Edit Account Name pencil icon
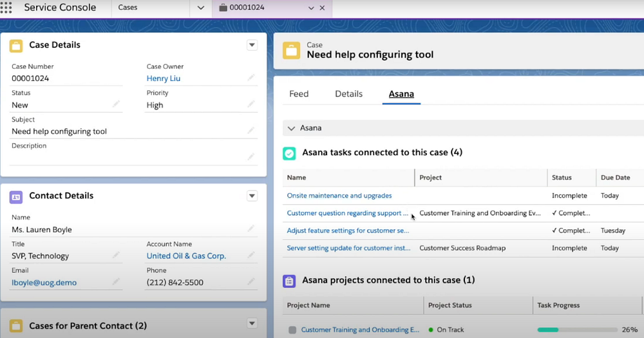Image resolution: width=644 pixels, height=338 pixels. (x=251, y=255)
